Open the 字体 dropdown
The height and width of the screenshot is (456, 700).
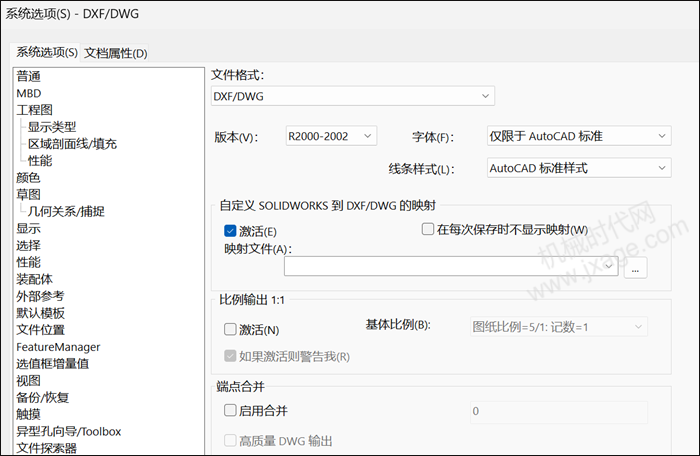pyautogui.click(x=579, y=136)
